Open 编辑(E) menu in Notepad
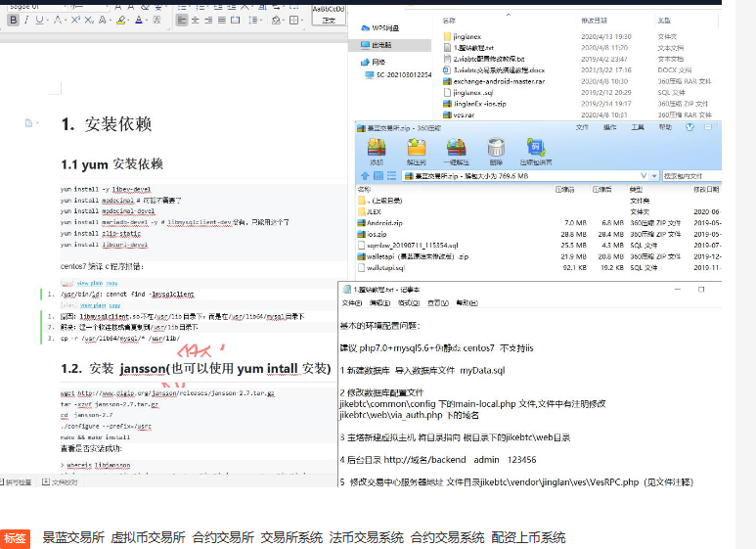 point(379,303)
